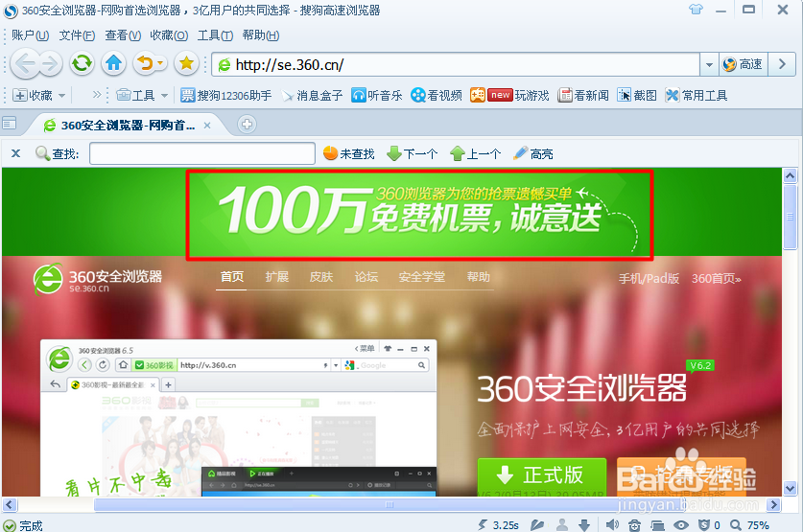
Task: Toggle the speaker mute icon in status bar
Action: [x=612, y=525]
